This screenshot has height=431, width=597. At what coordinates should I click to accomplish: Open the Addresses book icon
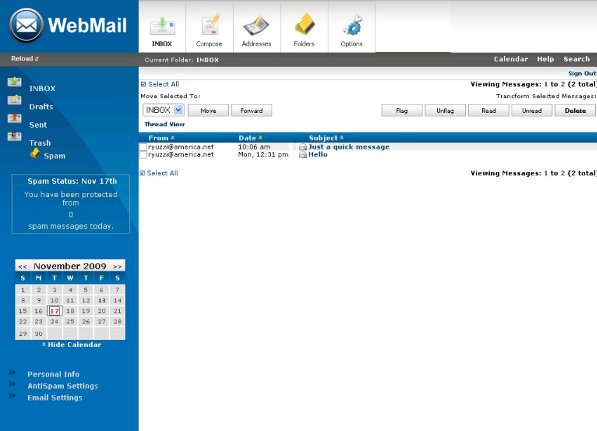pyautogui.click(x=256, y=26)
